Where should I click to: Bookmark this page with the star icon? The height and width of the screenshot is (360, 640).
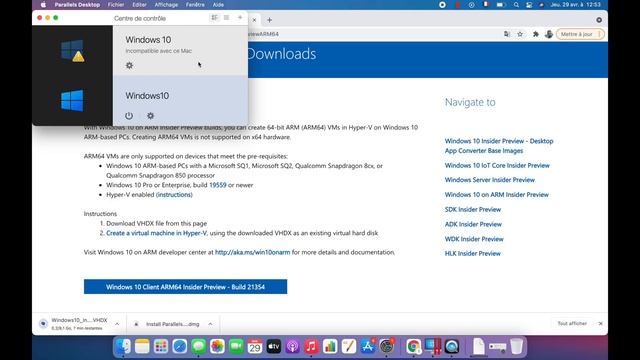tap(520, 34)
